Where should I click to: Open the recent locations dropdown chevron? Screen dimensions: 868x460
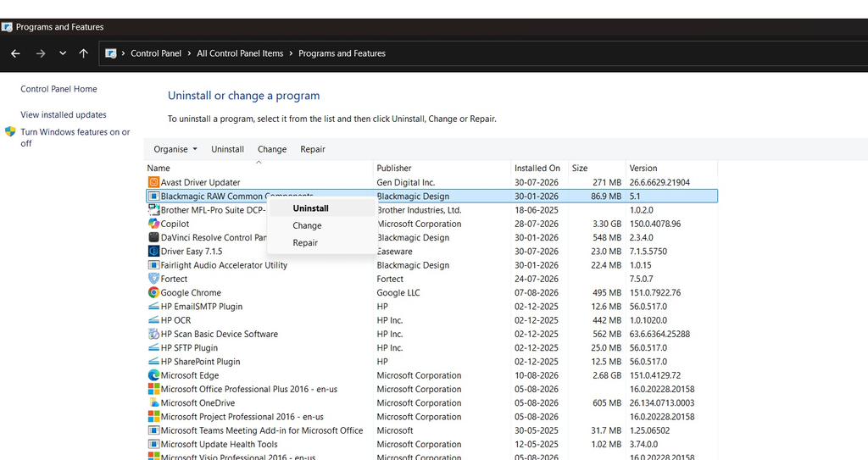63,53
